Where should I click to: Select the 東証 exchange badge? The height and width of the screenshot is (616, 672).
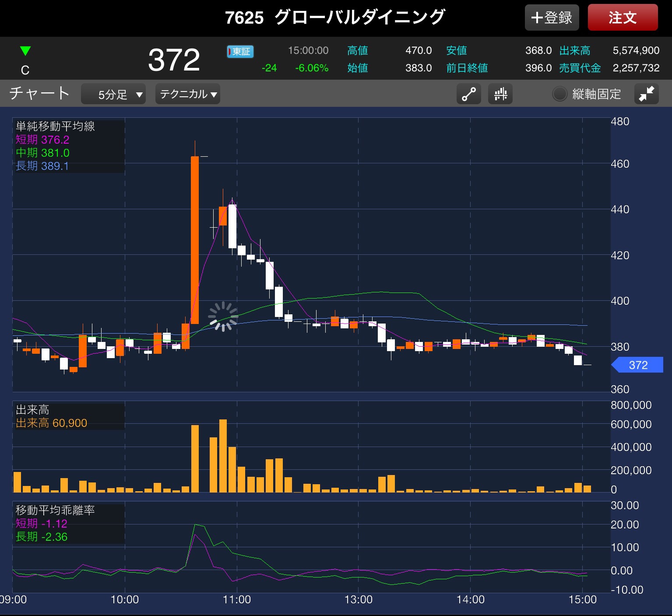click(x=240, y=52)
